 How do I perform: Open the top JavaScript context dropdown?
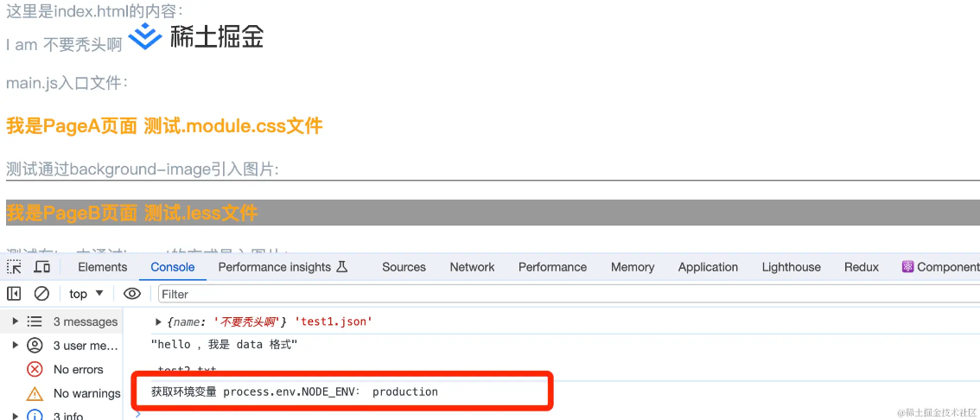point(86,294)
